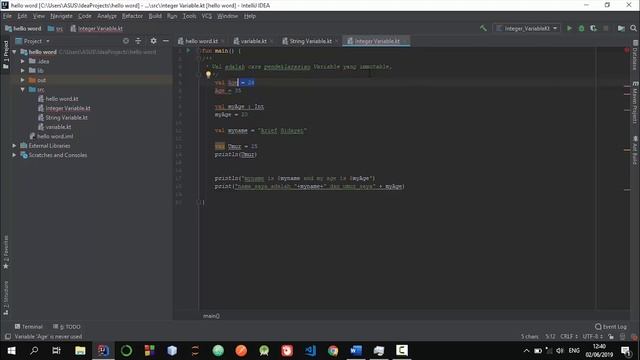Open the run configuration dropdown Integer_VariableKt
This screenshot has height=360, width=640.
[527, 28]
